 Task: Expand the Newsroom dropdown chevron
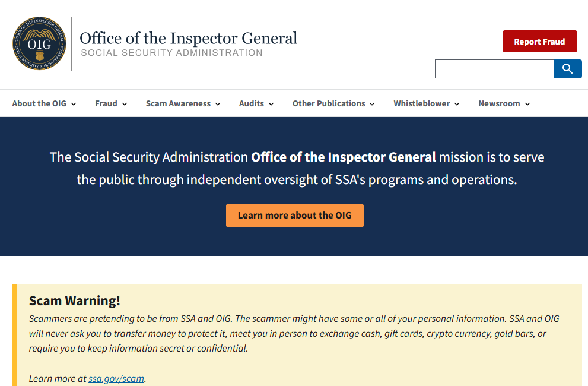(527, 103)
